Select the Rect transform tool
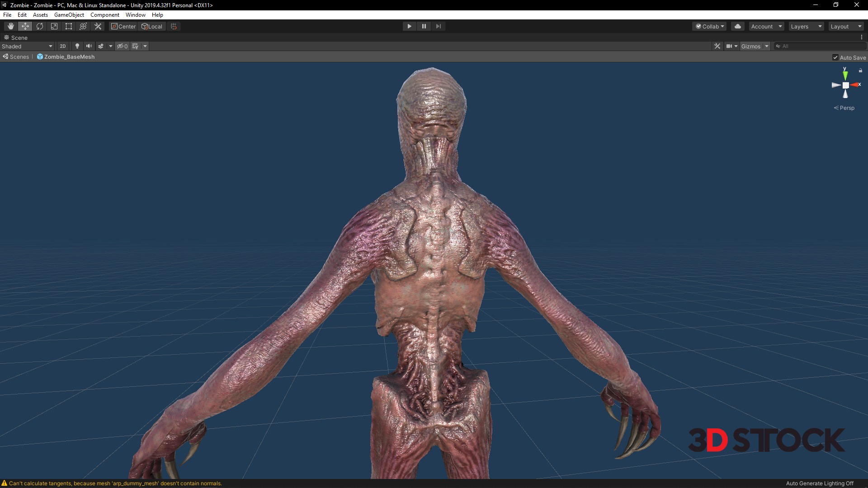 (69, 26)
